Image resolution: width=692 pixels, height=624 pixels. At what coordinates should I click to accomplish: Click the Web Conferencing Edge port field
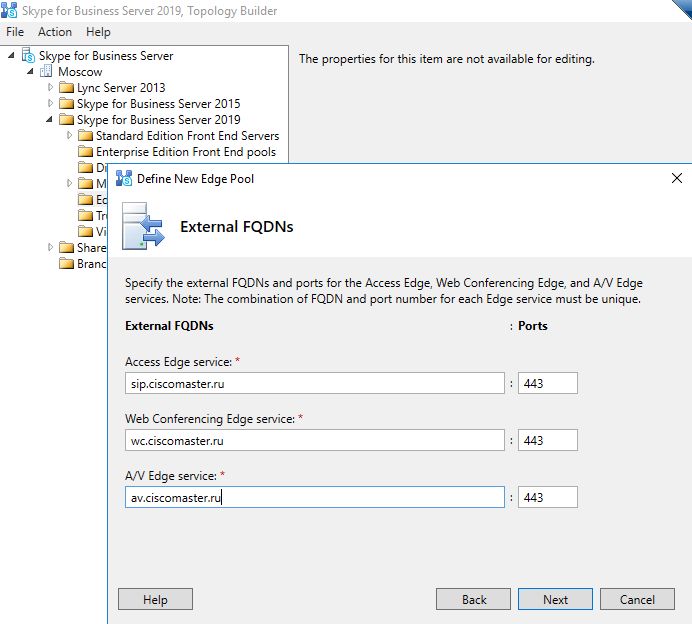coord(548,440)
